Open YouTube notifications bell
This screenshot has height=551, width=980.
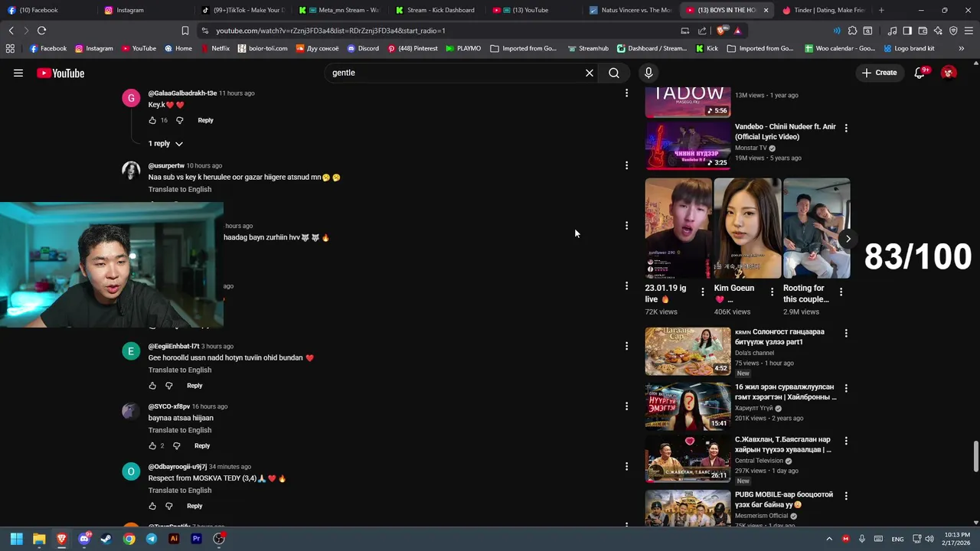[x=920, y=73]
